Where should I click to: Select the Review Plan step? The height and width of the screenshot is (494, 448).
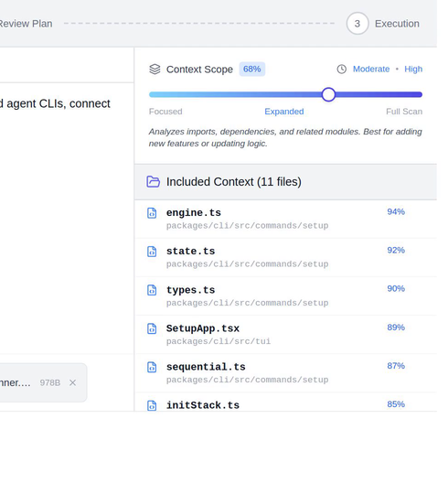tap(26, 24)
